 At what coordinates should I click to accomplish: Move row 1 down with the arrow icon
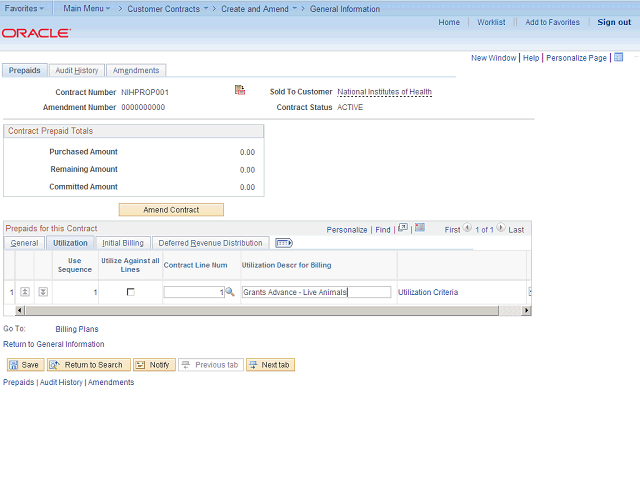(43, 291)
